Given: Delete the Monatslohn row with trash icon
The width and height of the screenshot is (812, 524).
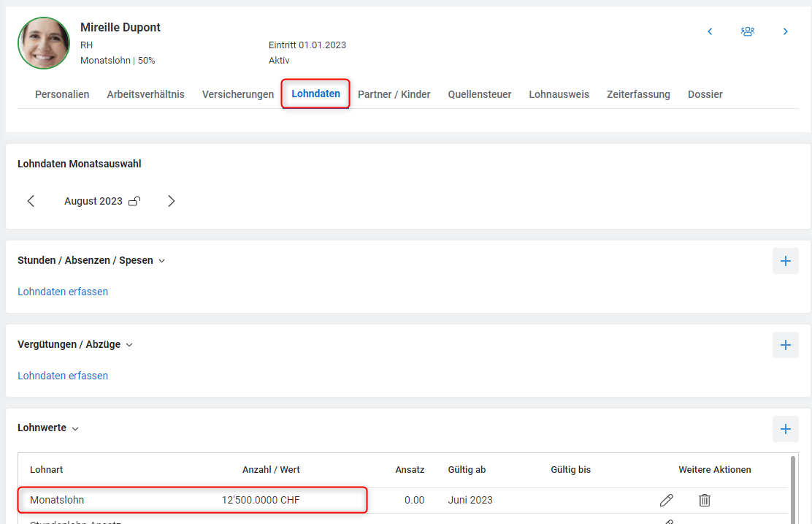Looking at the screenshot, I should [704, 500].
